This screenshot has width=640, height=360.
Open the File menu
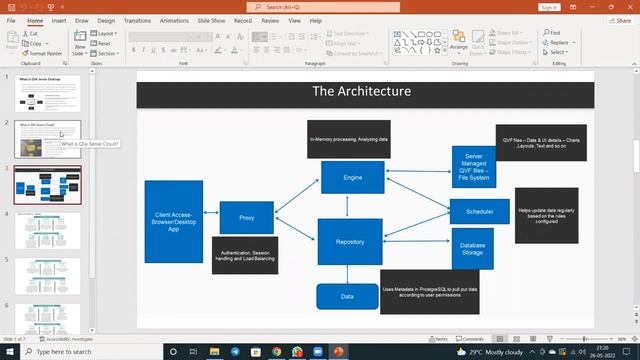(11, 20)
